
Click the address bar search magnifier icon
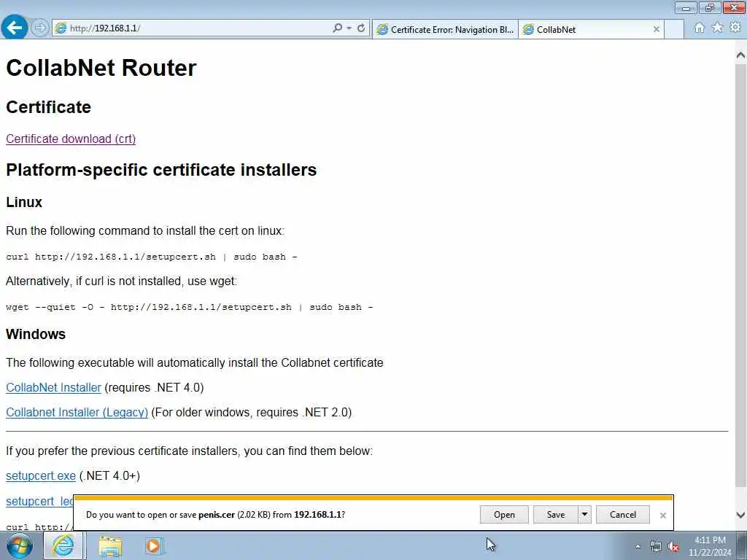point(337,28)
